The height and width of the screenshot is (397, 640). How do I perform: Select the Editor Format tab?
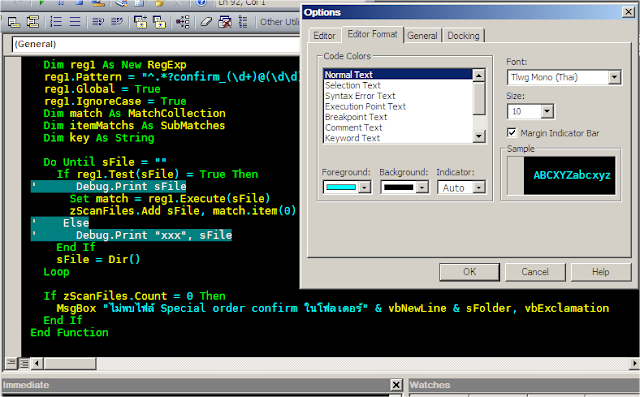click(372, 34)
